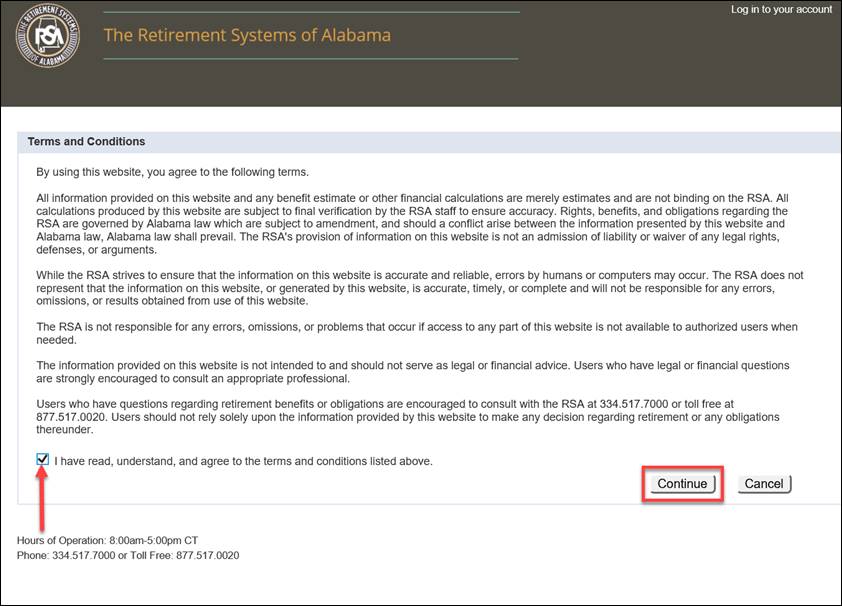
Task: Click the 877.517.0020 number inside the terms text
Action: click(x=71, y=417)
